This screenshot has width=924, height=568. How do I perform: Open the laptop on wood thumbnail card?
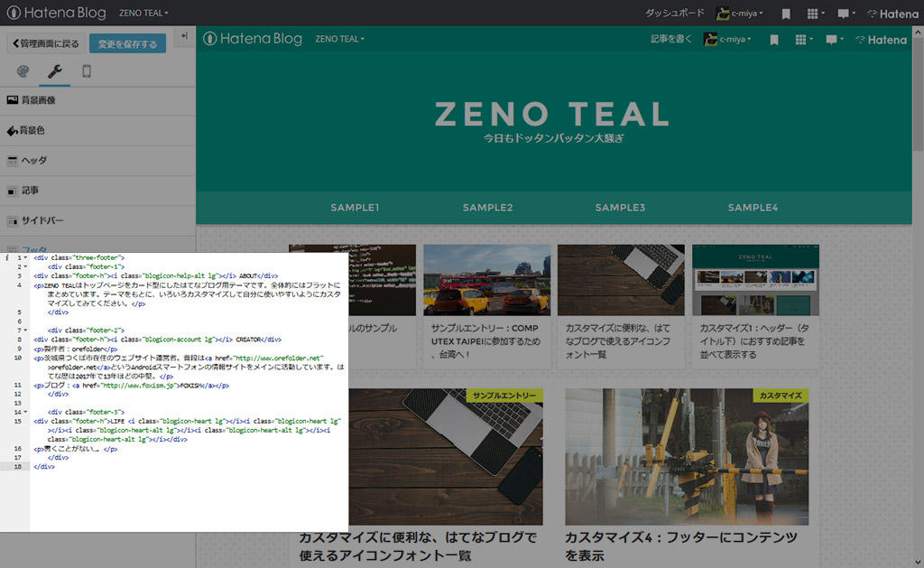coord(621,280)
